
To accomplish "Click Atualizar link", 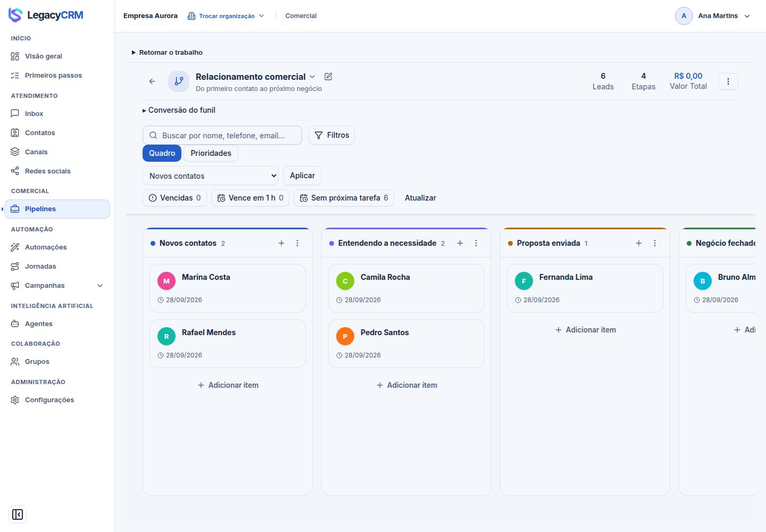I will (x=420, y=198).
